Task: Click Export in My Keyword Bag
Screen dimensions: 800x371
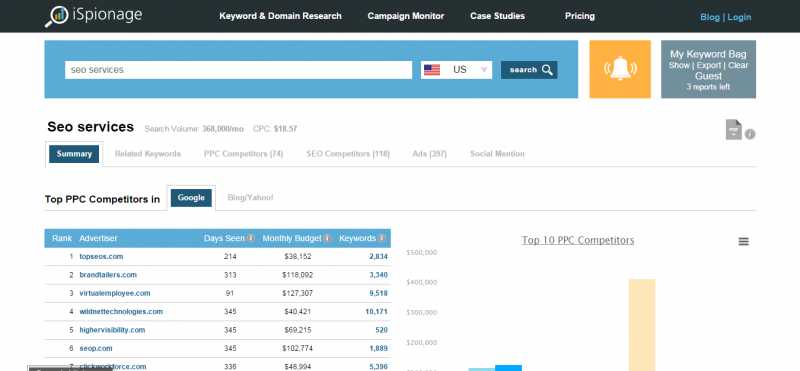Action: [709, 65]
